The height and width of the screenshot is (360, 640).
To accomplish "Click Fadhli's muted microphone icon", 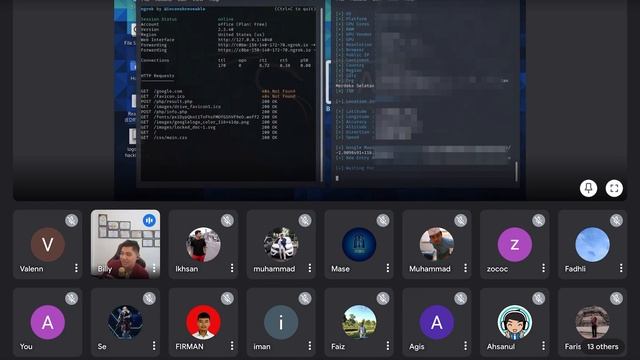I will pyautogui.click(x=616, y=221).
